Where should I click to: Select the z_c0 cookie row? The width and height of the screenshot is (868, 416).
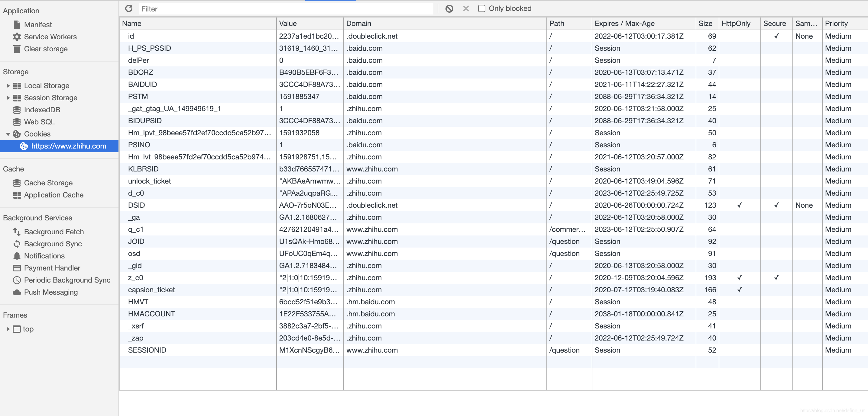pos(494,278)
